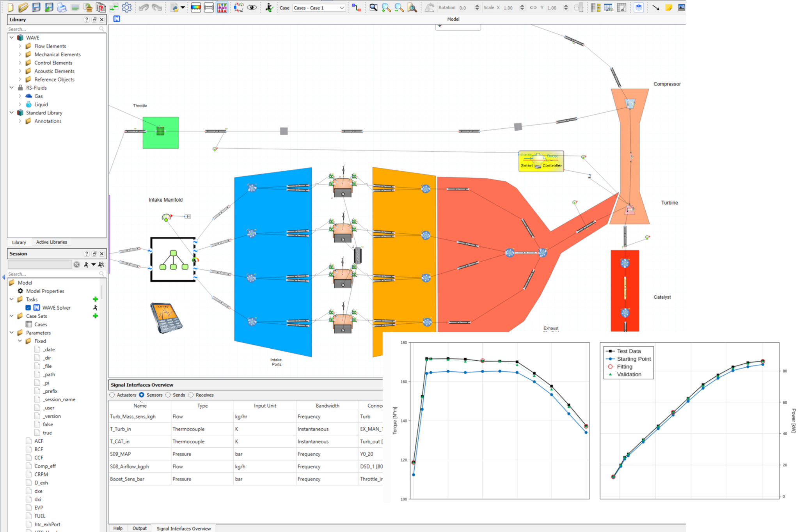Expand Flow Elements in the Library tree
Viewport: 799px width, 532px height.
[x=20, y=46]
